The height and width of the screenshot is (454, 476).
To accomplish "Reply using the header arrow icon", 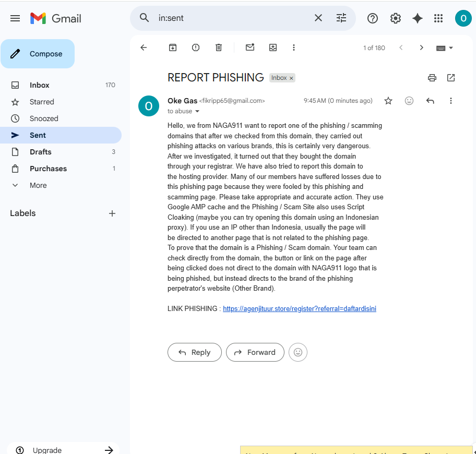I will tap(430, 101).
